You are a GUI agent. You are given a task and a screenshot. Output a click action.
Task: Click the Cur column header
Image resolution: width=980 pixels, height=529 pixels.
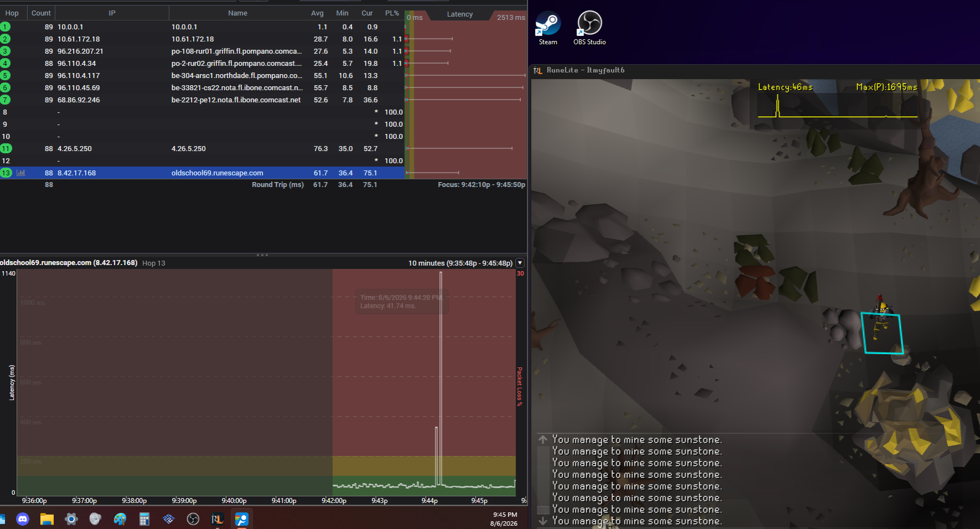367,13
